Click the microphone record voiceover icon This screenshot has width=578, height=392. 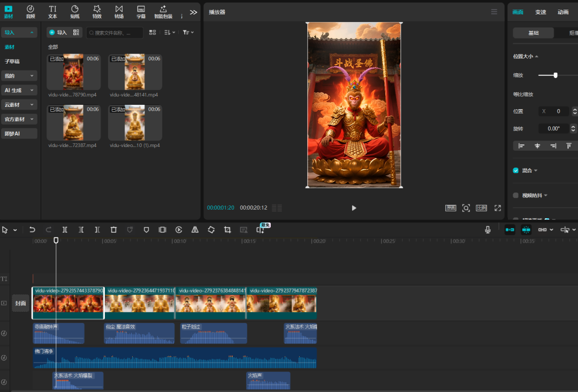coord(488,229)
